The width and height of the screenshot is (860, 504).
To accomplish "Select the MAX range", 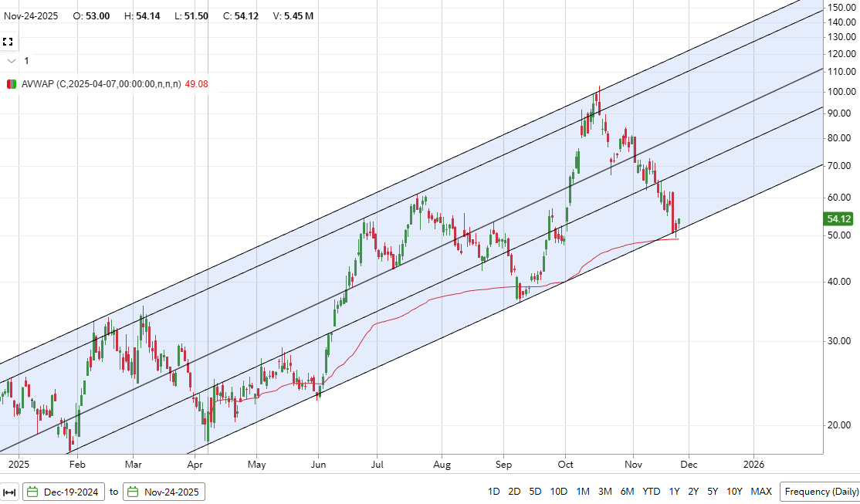I will (x=762, y=492).
